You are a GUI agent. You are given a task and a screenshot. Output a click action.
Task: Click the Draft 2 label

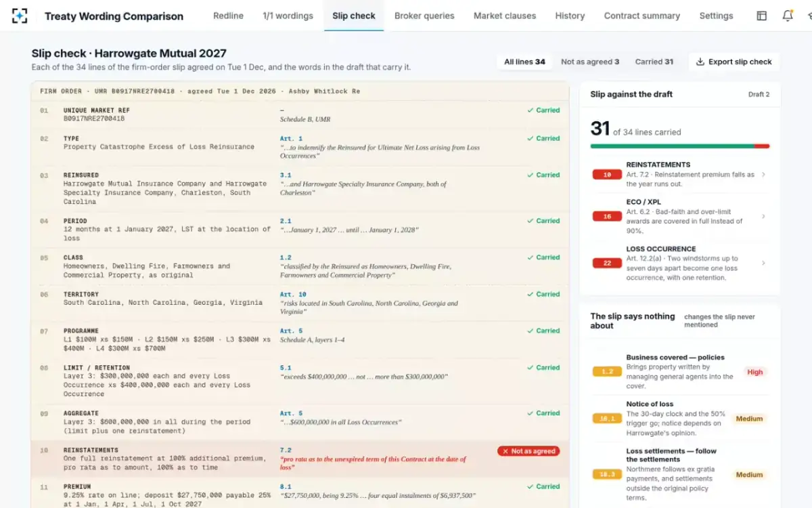(759, 95)
